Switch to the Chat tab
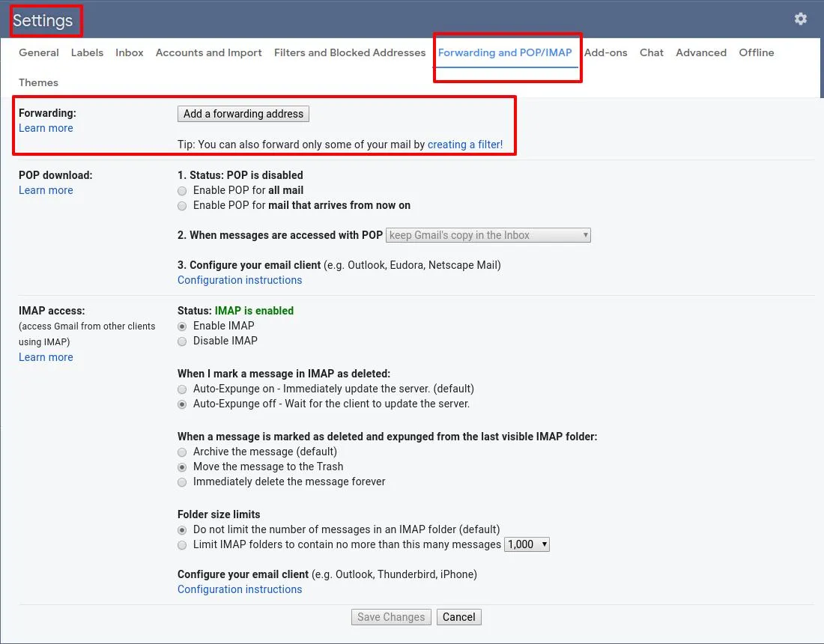The width and height of the screenshot is (824, 644). pyautogui.click(x=652, y=52)
